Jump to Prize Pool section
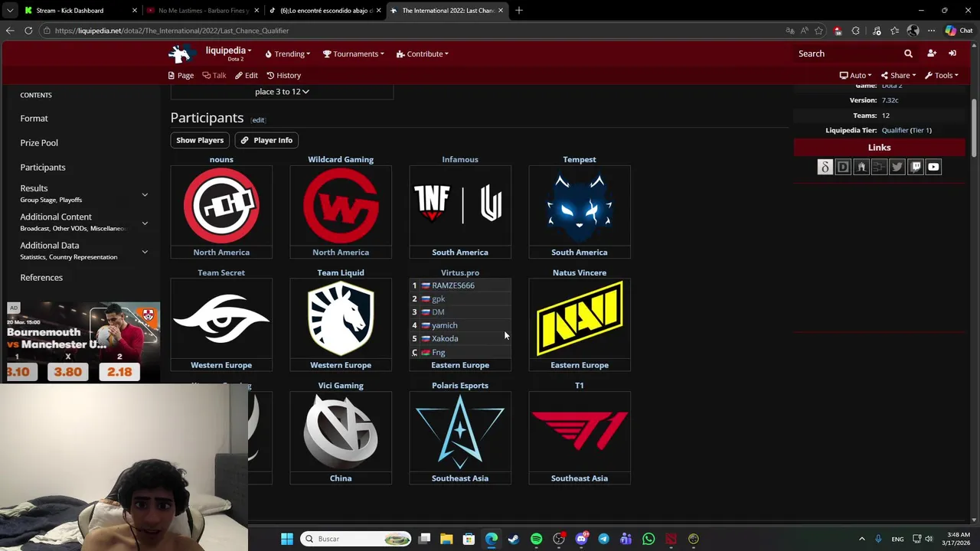 point(39,143)
